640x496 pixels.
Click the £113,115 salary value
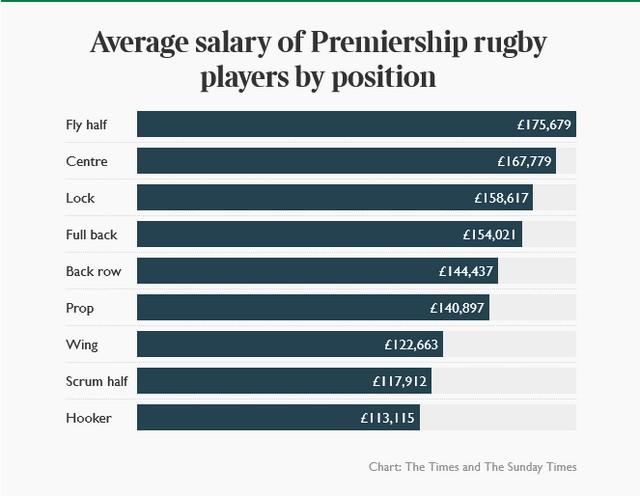pos(388,418)
